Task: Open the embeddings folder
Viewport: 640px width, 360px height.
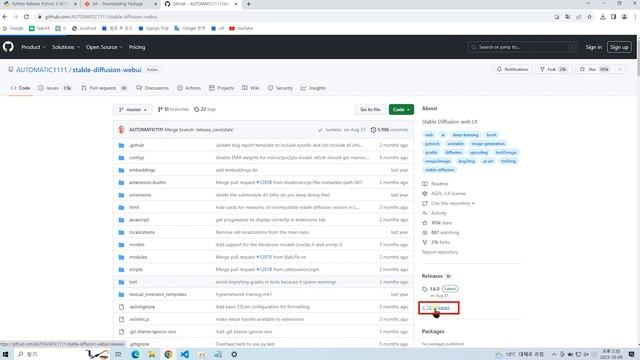Action: point(142,170)
